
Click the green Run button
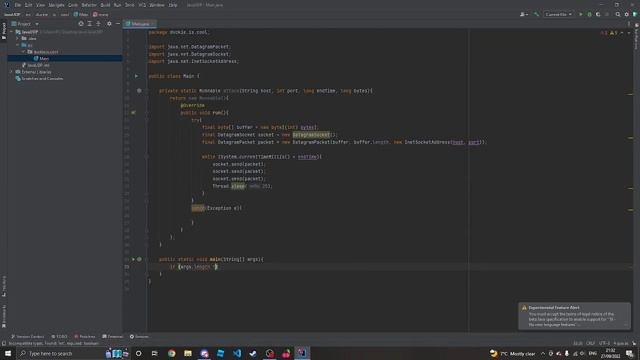(x=580, y=14)
